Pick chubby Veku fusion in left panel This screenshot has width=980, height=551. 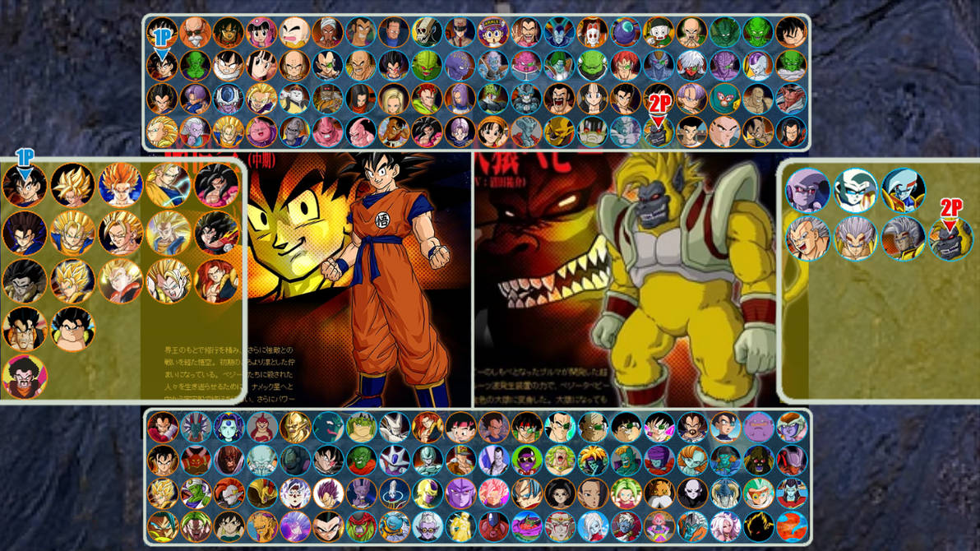coord(72,328)
